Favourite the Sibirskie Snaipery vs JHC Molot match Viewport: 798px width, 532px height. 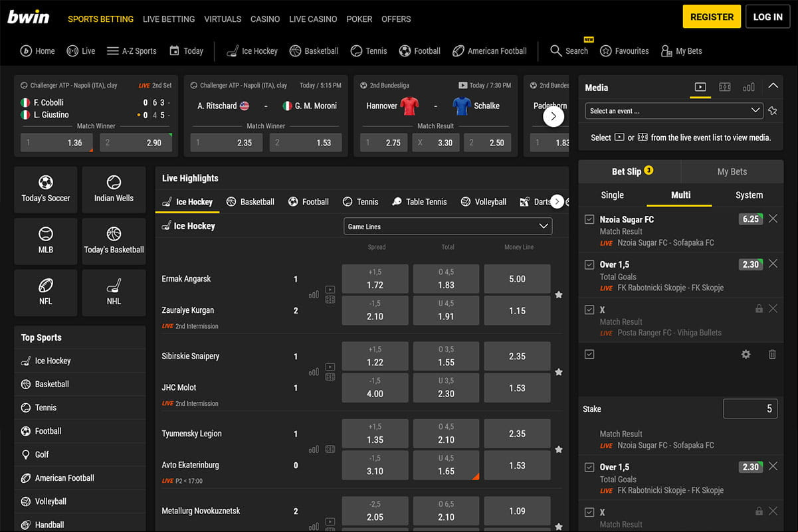tap(559, 372)
